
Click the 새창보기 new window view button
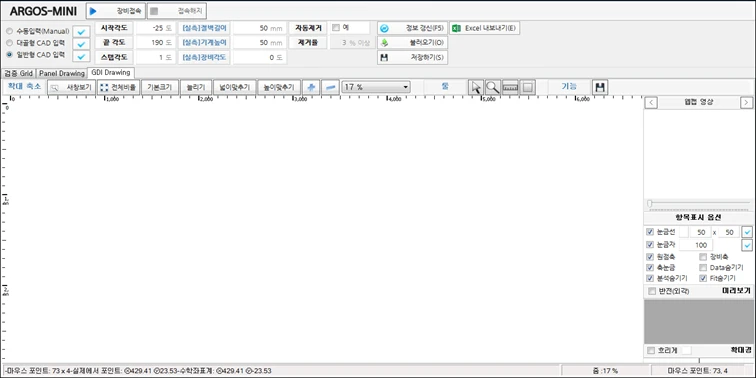pyautogui.click(x=71, y=87)
